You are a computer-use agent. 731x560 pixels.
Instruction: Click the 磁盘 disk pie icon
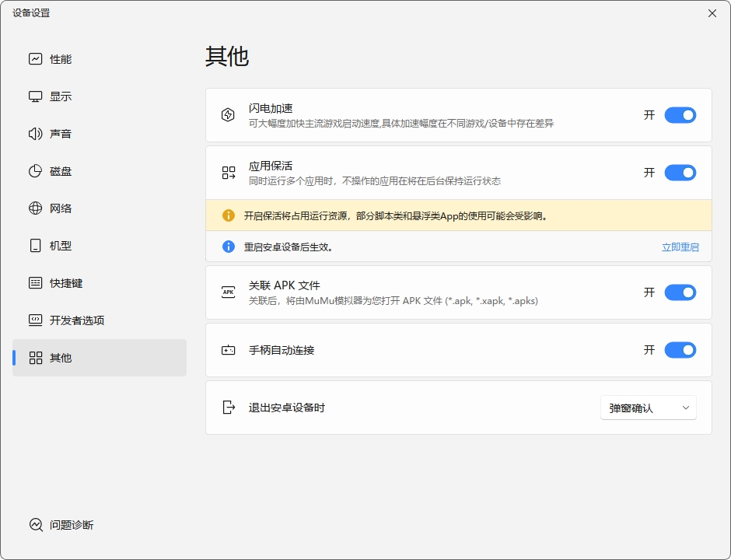(x=36, y=171)
